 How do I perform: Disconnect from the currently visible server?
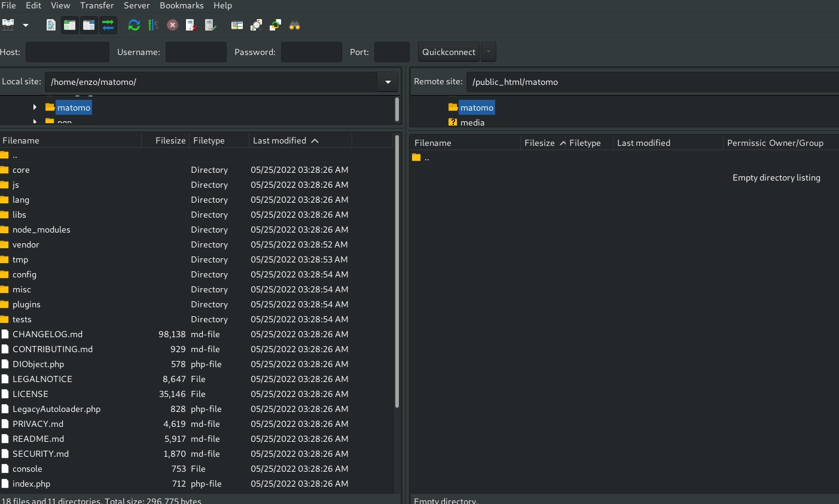(x=191, y=25)
